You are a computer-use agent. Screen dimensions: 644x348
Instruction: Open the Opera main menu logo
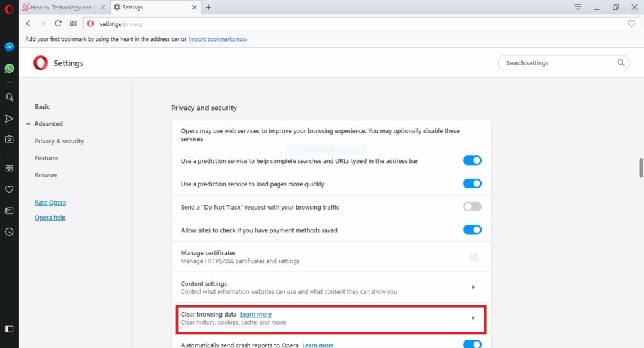click(9, 9)
